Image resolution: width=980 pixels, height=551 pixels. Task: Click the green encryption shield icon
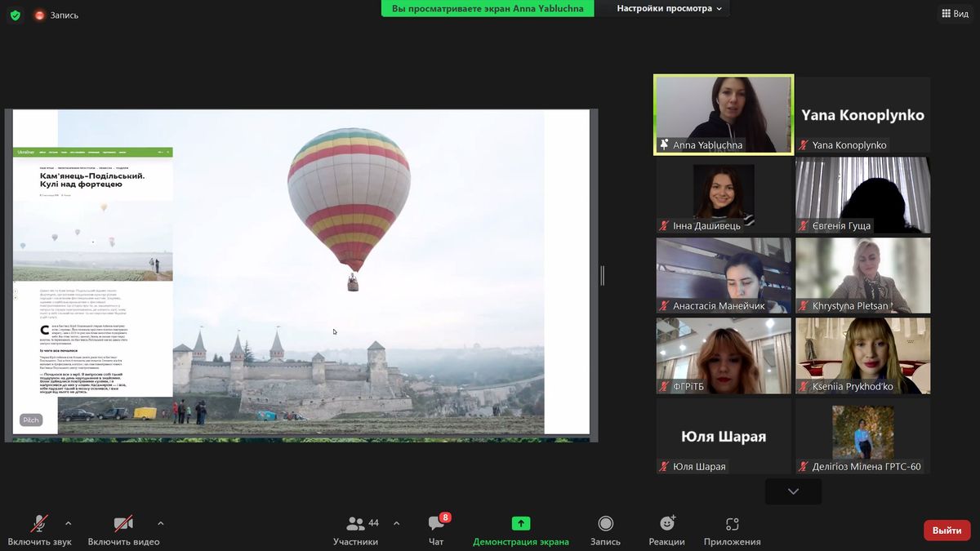tap(15, 15)
